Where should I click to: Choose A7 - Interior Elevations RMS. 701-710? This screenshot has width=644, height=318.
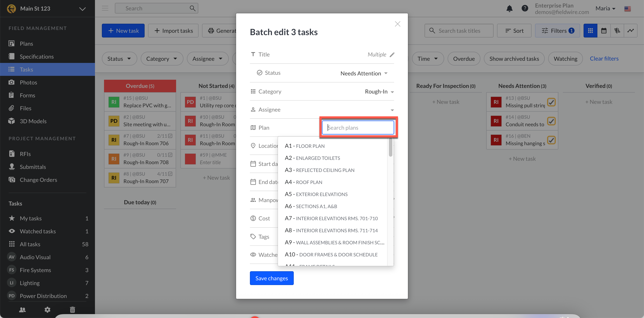tap(331, 218)
